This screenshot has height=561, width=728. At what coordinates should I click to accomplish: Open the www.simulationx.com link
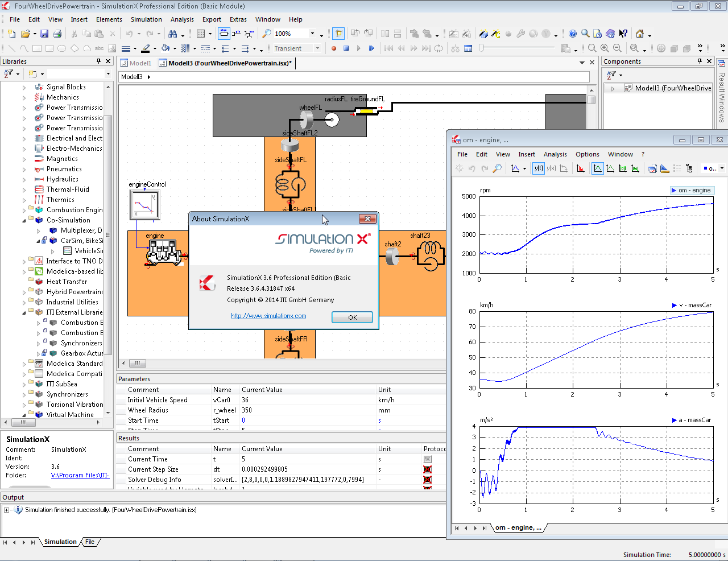coord(268,316)
